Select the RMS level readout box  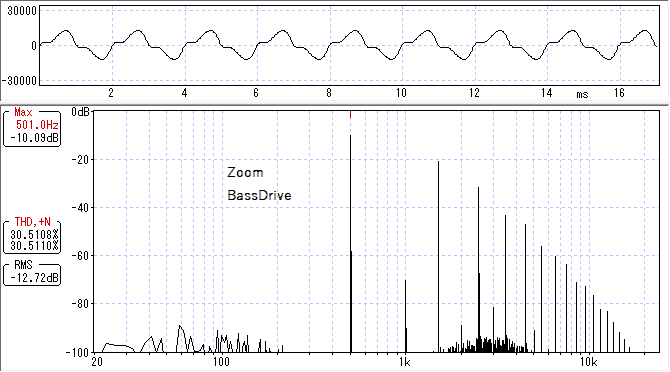tap(32, 272)
